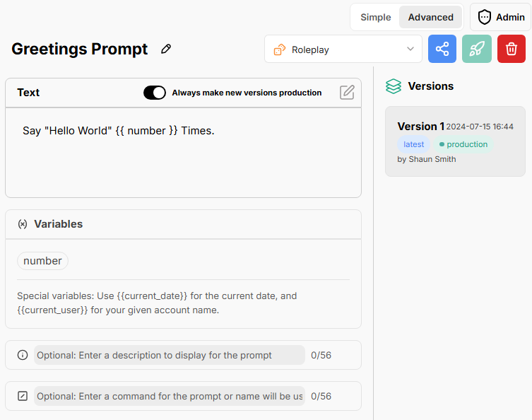Click into the optional command input field

(170, 396)
